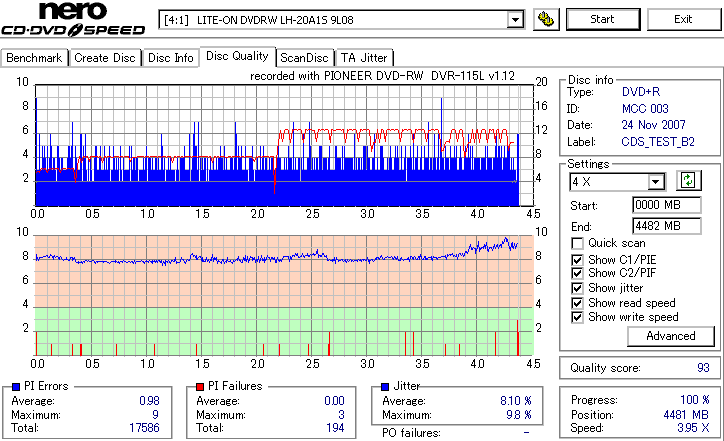Image resolution: width=724 pixels, height=441 pixels.
Task: Disable Show read speed checkbox
Action: (577, 303)
